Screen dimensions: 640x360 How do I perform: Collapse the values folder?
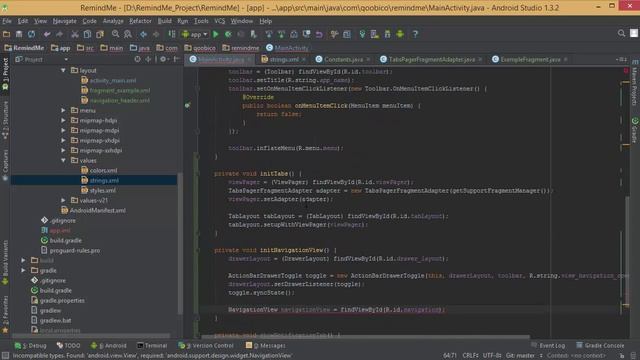click(x=63, y=160)
